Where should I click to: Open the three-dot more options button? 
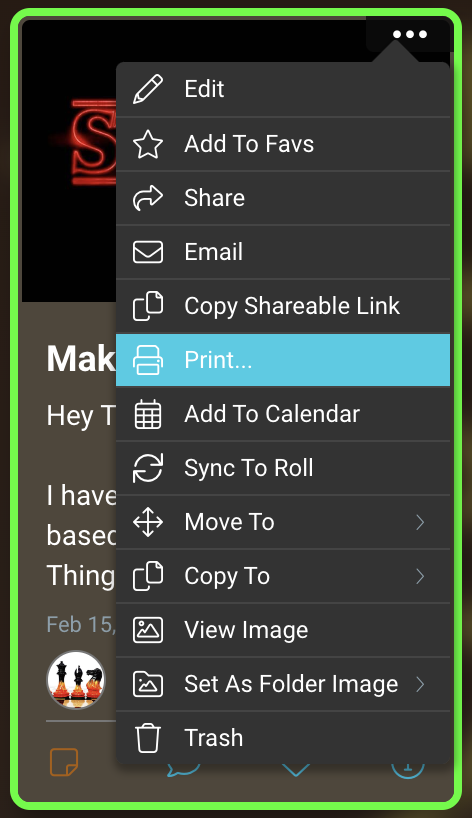(409, 34)
